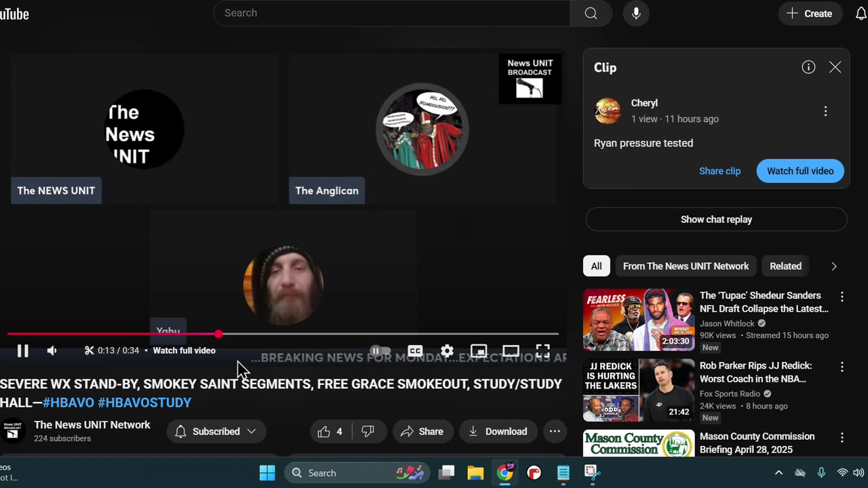The width and height of the screenshot is (868, 488).
Task: Click the blue Watch full video button
Action: (x=800, y=171)
